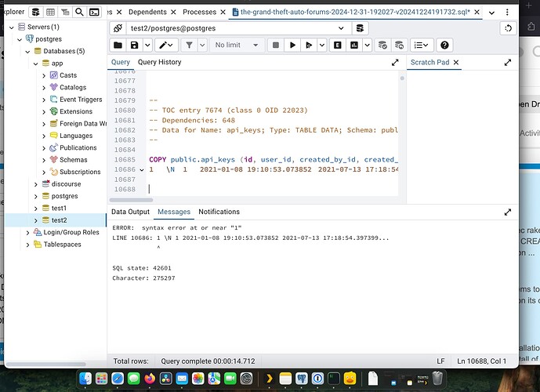Select the Event Triggers tree item

[81, 100]
